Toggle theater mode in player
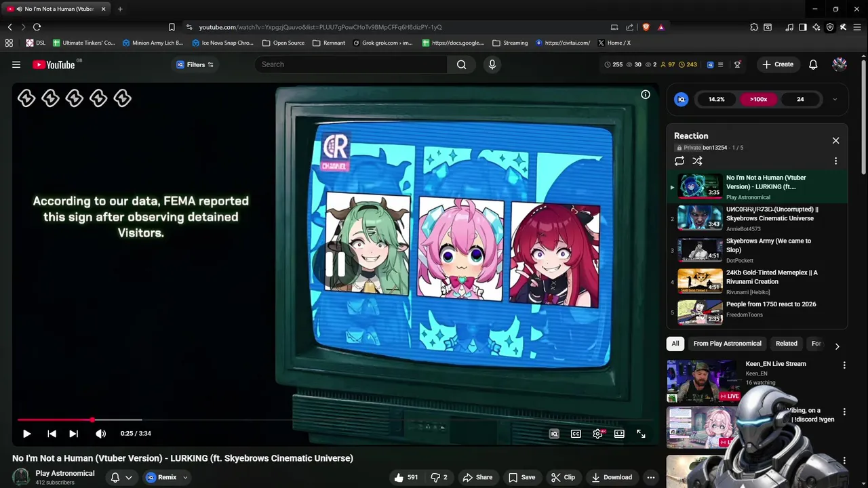Viewport: 868px width, 488px height. (x=619, y=434)
